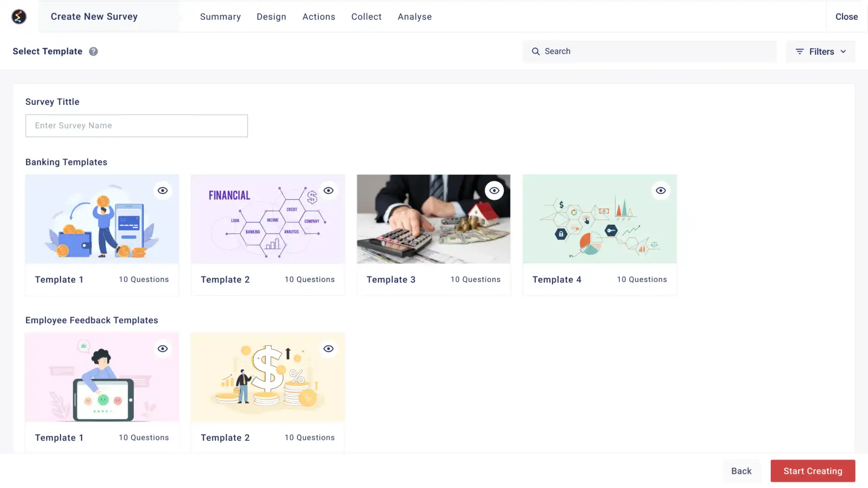Click the Filters icon to expand options
The width and height of the screenshot is (868, 488).
(799, 51)
